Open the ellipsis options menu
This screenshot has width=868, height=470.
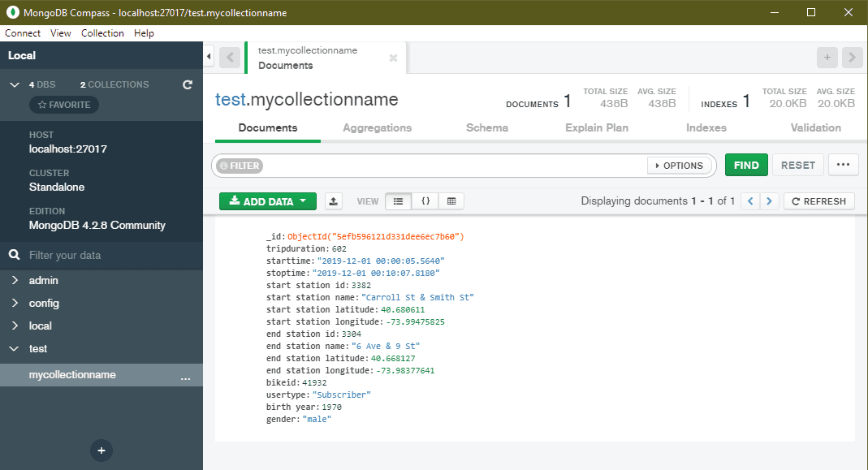843,164
